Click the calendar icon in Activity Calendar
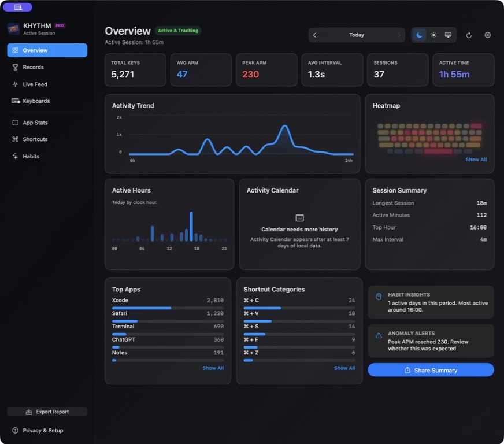The width and height of the screenshot is (504, 444). click(x=299, y=217)
